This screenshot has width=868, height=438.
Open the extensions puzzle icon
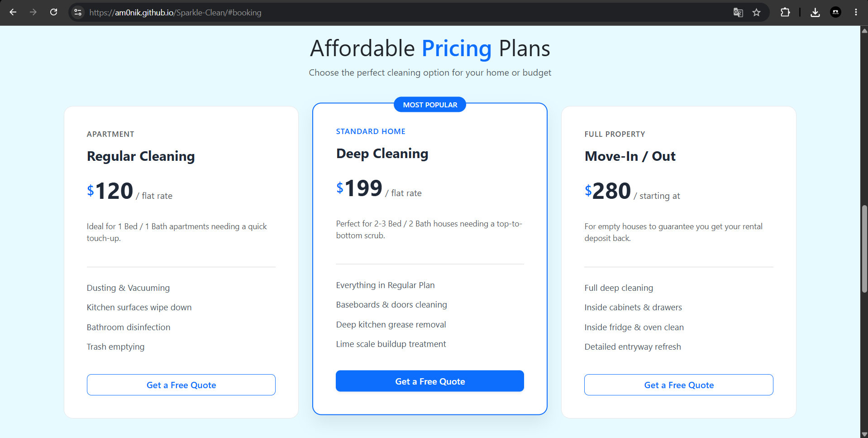(x=785, y=12)
